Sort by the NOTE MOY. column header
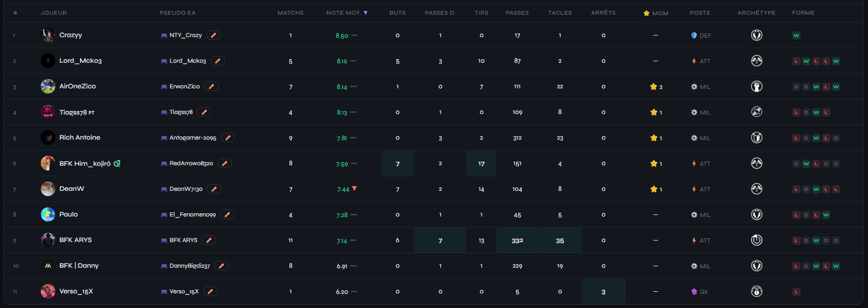 pos(347,13)
